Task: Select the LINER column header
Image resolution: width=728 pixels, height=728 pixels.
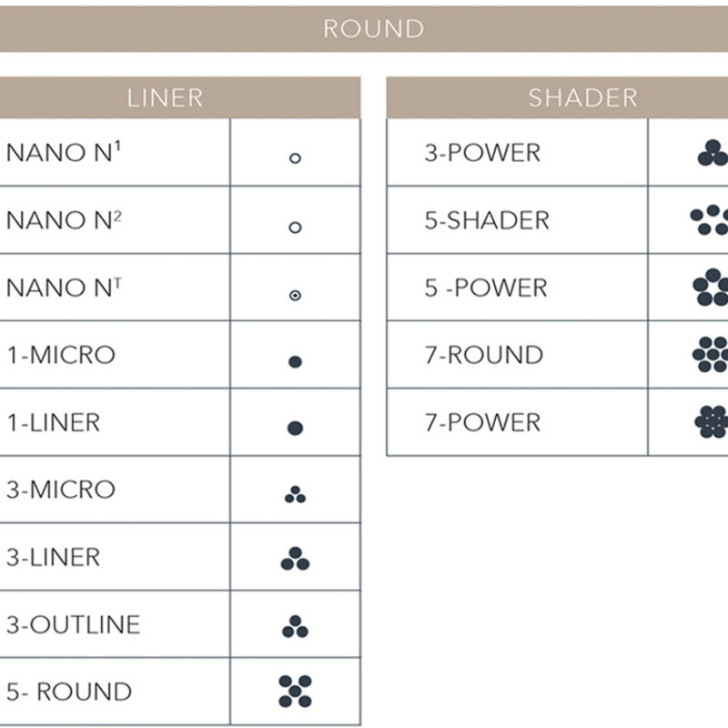Action: pos(165,97)
